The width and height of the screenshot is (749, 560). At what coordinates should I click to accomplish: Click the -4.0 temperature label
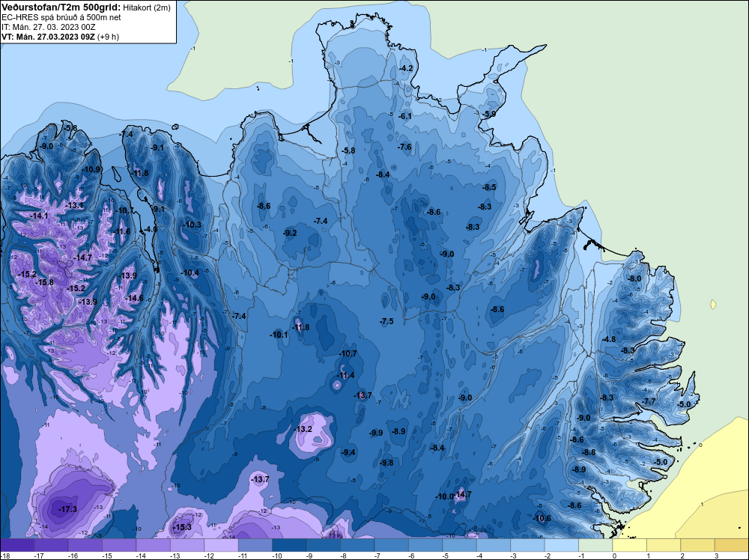click(150, 229)
